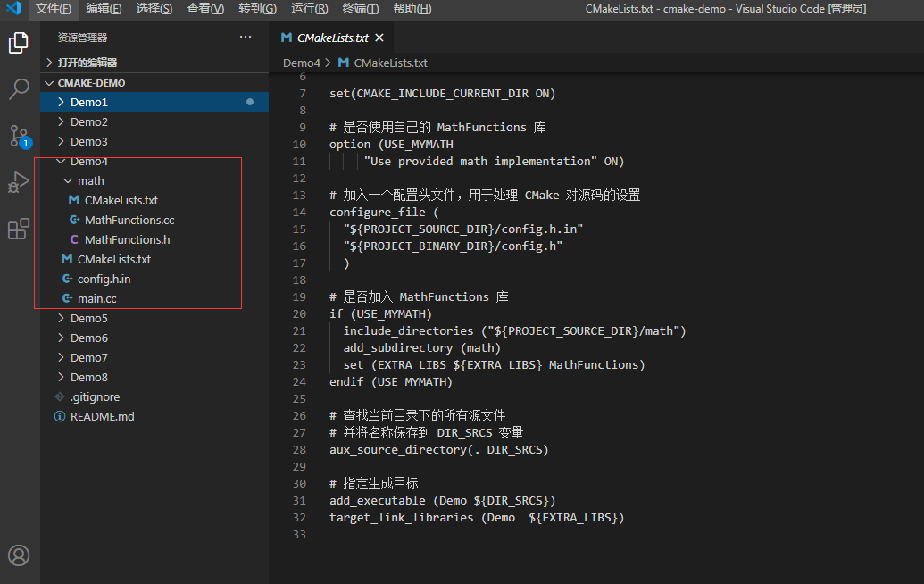Screen dimensions: 924x584
Task: Open the Run and Debug view
Action: click(19, 182)
